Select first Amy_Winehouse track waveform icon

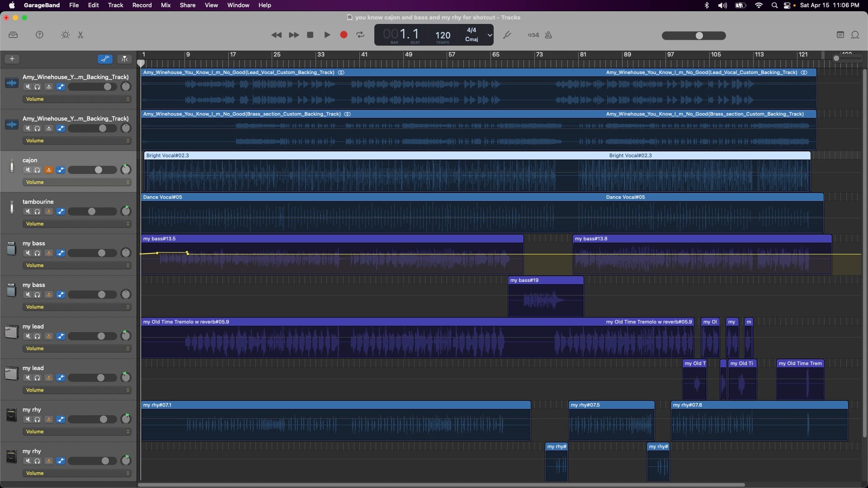click(x=11, y=83)
